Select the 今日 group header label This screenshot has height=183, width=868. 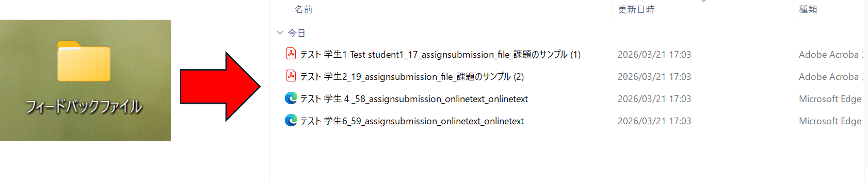tap(297, 33)
